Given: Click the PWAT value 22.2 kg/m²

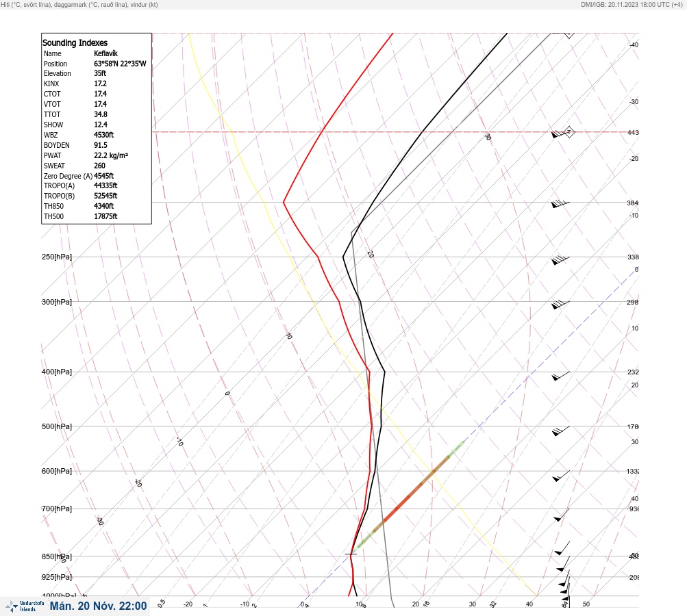Looking at the screenshot, I should tap(111, 155).
